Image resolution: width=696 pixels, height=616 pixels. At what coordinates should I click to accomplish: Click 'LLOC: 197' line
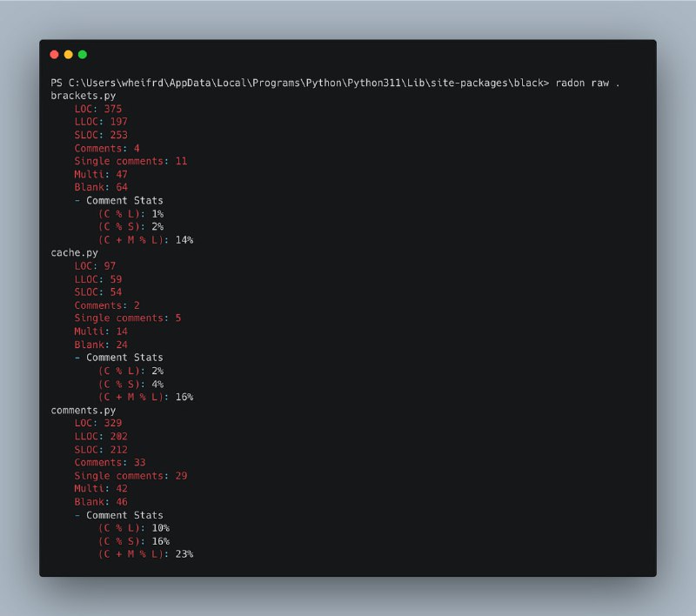pos(101,122)
